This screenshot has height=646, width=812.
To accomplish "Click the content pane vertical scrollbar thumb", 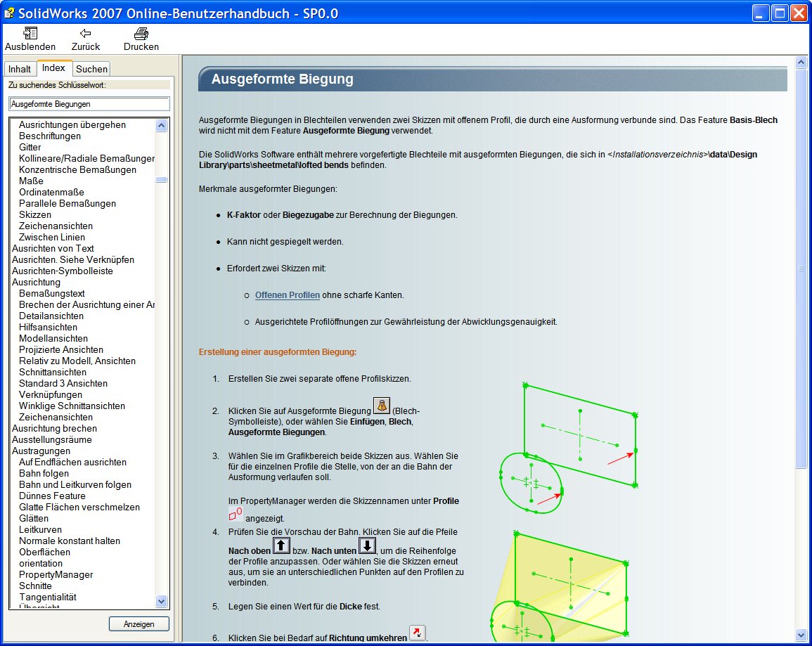I will [x=801, y=269].
